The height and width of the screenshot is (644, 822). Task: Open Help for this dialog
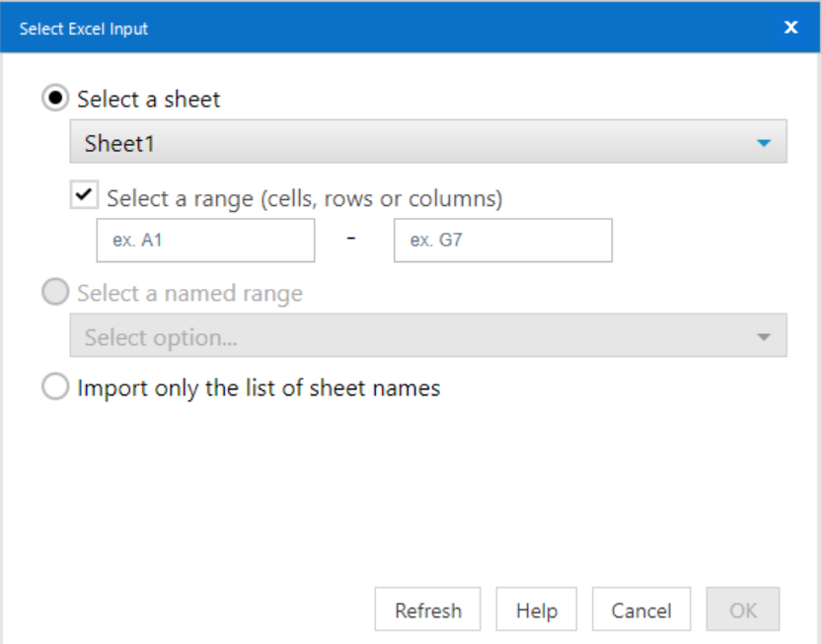point(536,610)
